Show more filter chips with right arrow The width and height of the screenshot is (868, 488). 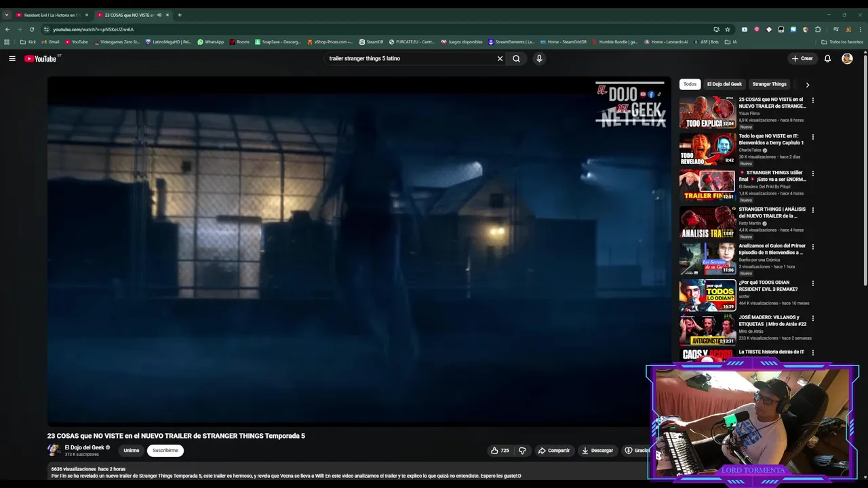[x=807, y=85]
